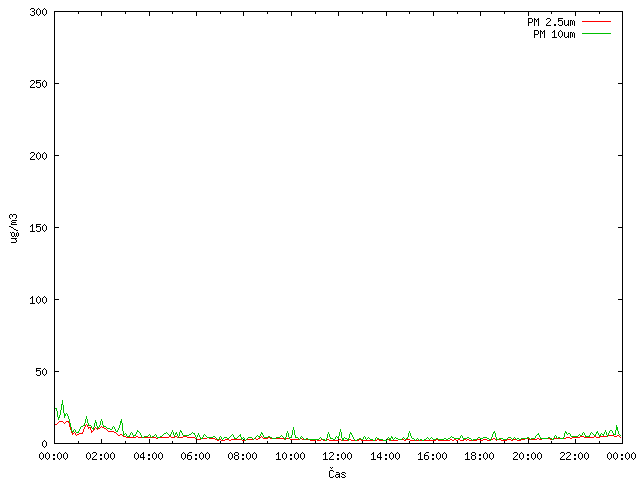Click the 250 y-axis label

tap(38, 84)
